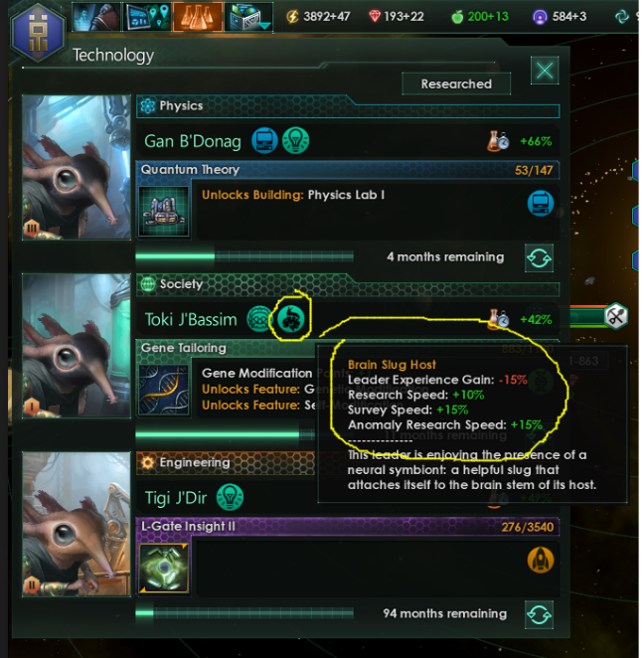
Task: Click the Quantum Theory research progress bar
Action: tap(244, 256)
